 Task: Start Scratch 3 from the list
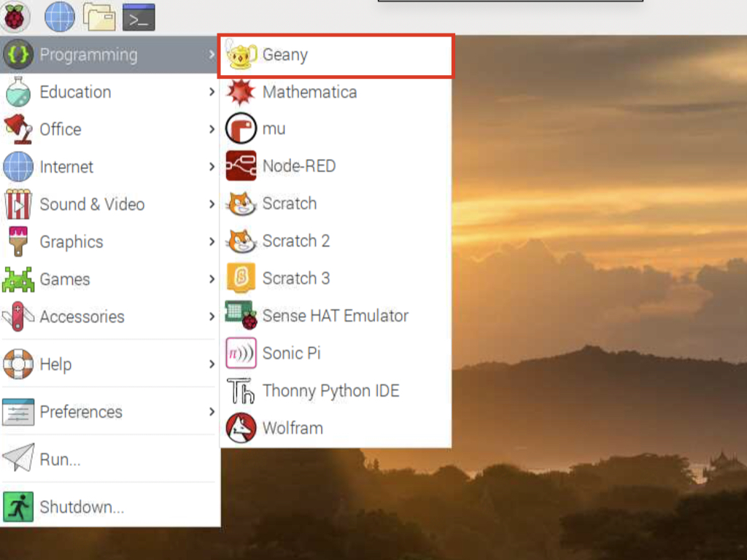coord(336,278)
